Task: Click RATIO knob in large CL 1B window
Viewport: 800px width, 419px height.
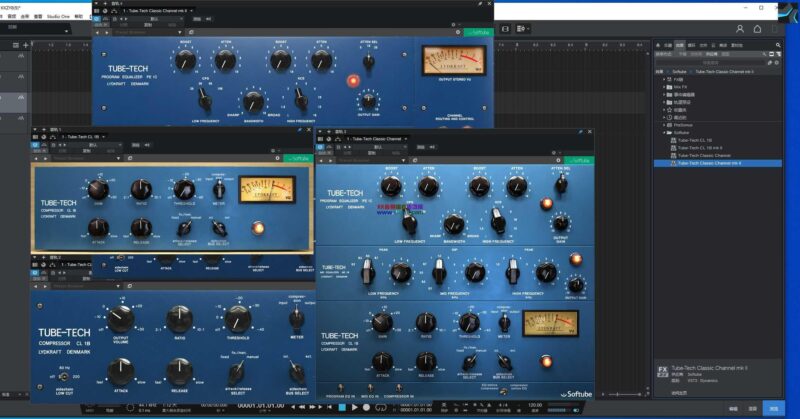Action: [x=179, y=319]
